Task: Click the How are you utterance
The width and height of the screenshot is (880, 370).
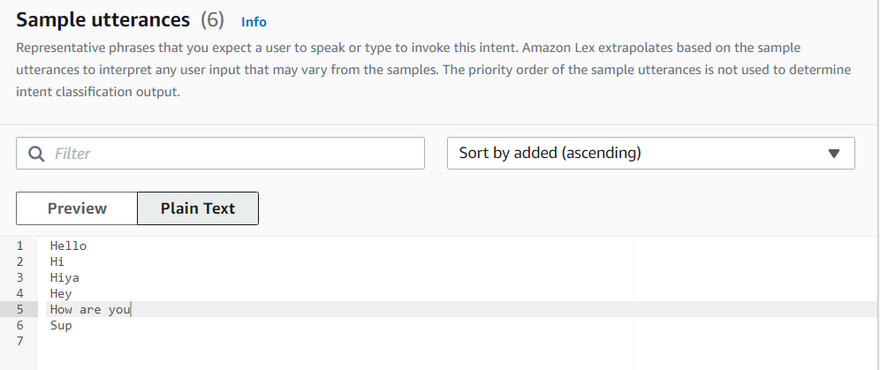Action: tap(90, 309)
